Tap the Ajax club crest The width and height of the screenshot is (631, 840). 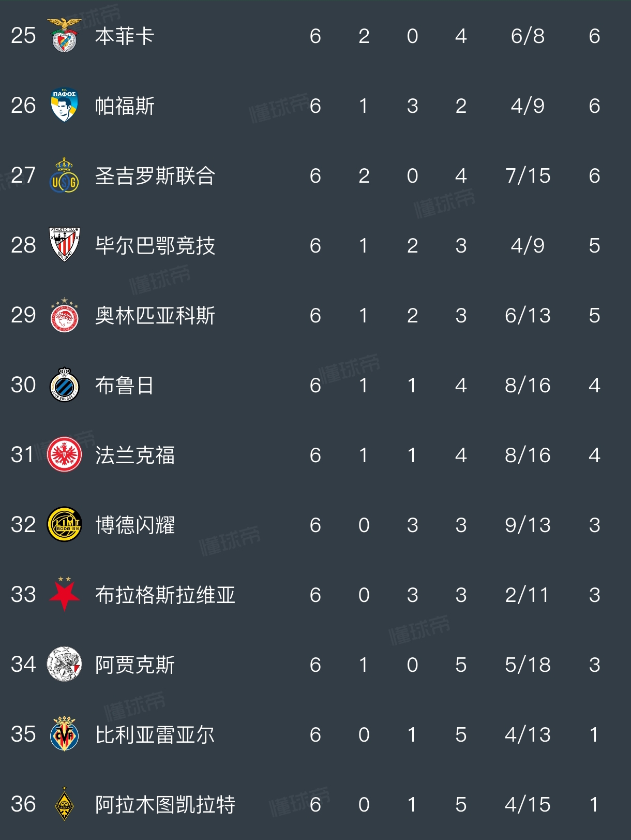64,664
